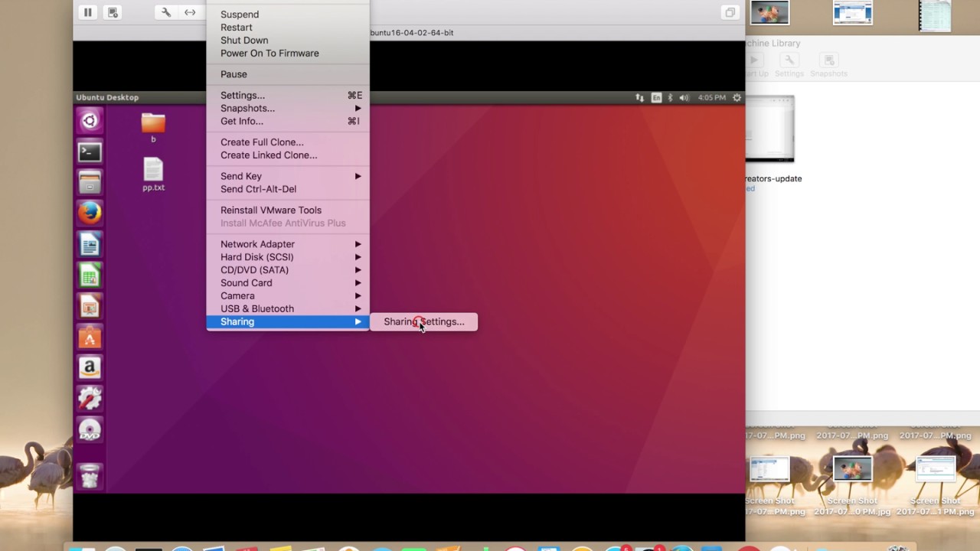
Task: Open Ubuntu Software from the launcher
Action: [90, 337]
